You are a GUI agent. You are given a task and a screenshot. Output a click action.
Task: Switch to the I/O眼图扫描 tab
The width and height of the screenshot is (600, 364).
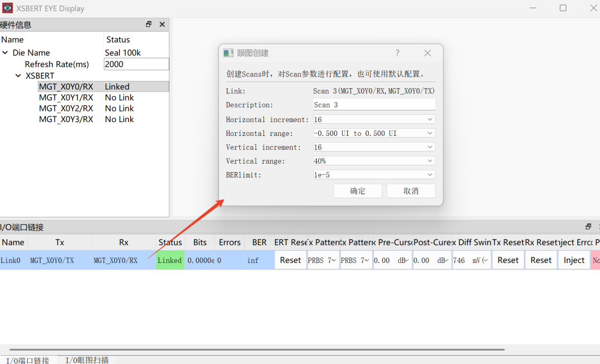tap(87, 360)
